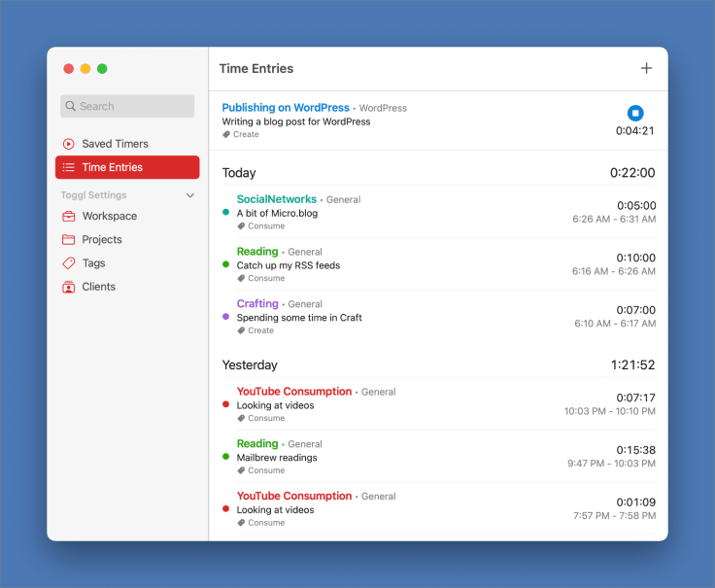Image resolution: width=715 pixels, height=588 pixels.
Task: Open Saved Timers in sidebar
Action: (x=127, y=144)
